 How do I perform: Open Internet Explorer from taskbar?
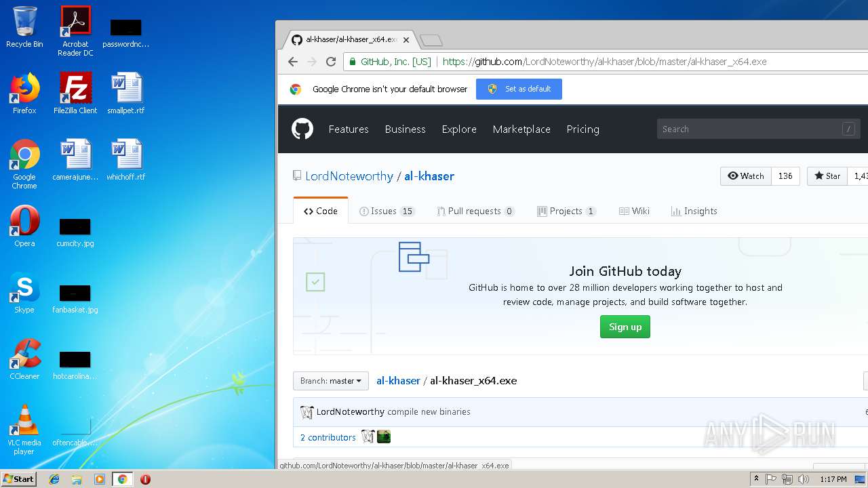[x=54, y=479]
